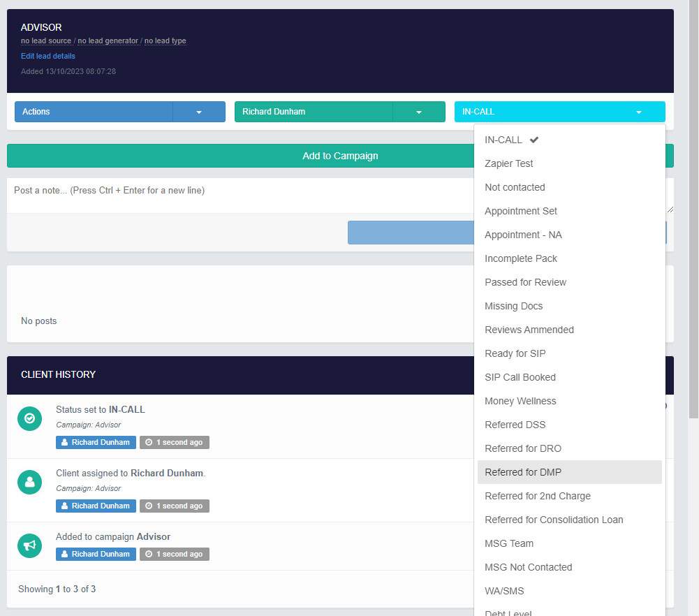Viewport: 699px width, 616px height.
Task: Click Richard Dunham badge under Status set to IN-CALL
Action: 96,442
